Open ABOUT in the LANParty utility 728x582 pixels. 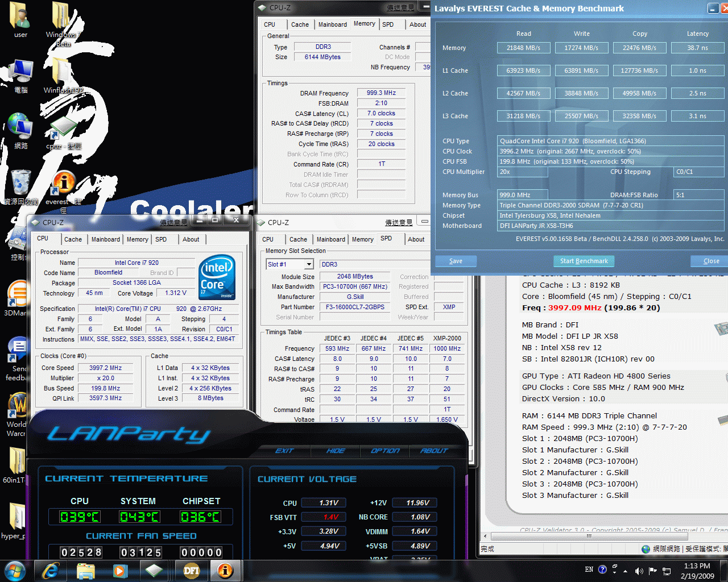pyautogui.click(x=434, y=451)
